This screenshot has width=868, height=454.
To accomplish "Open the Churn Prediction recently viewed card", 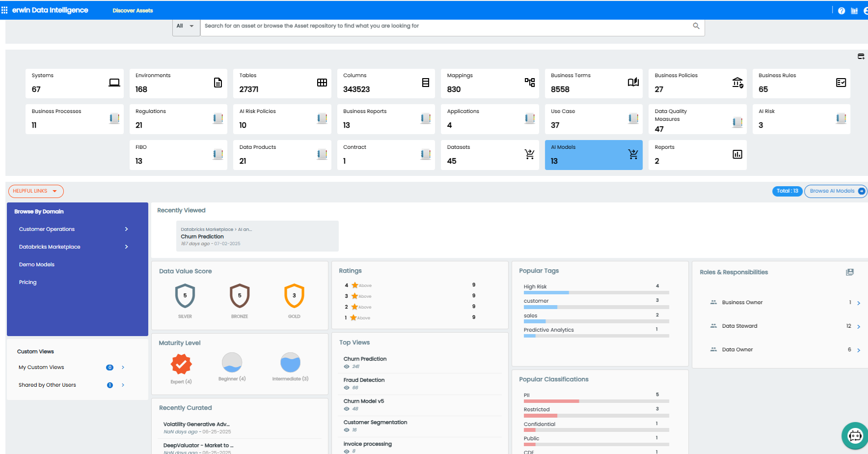I will [257, 236].
